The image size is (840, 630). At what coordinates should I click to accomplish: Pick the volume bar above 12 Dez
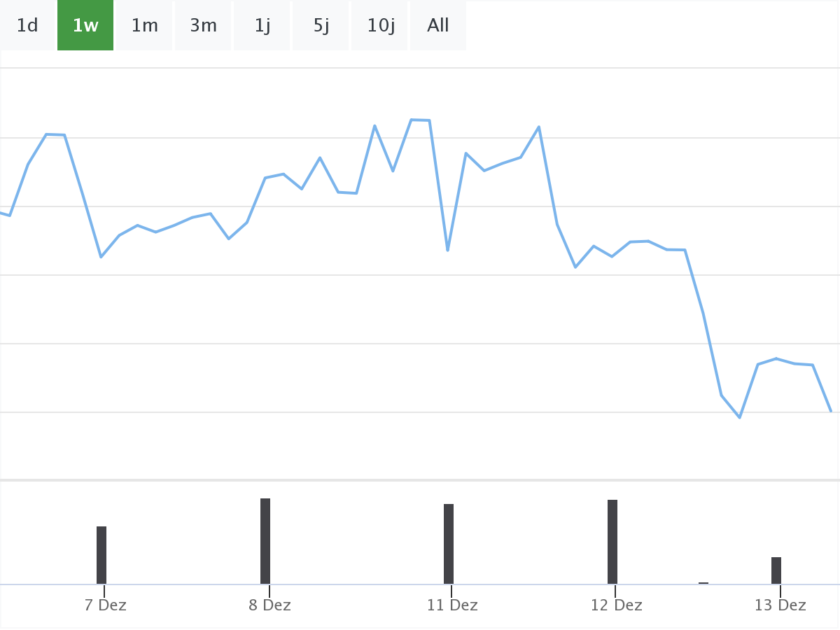coord(612,542)
